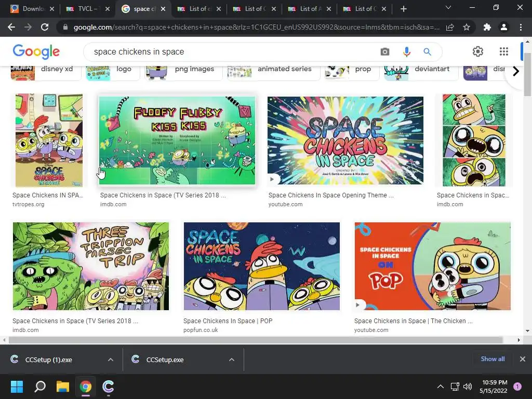Open Google quick settings gear
Viewport: 532px width, 399px height.
click(x=478, y=51)
